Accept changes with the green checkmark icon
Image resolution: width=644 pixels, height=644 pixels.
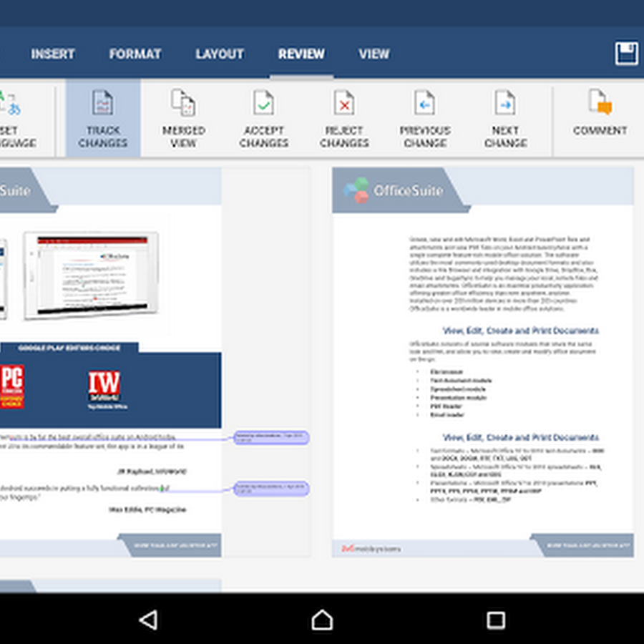(263, 118)
